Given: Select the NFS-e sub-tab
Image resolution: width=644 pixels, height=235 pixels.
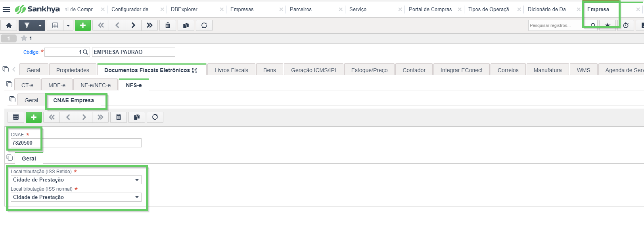Looking at the screenshot, I should click(x=134, y=85).
